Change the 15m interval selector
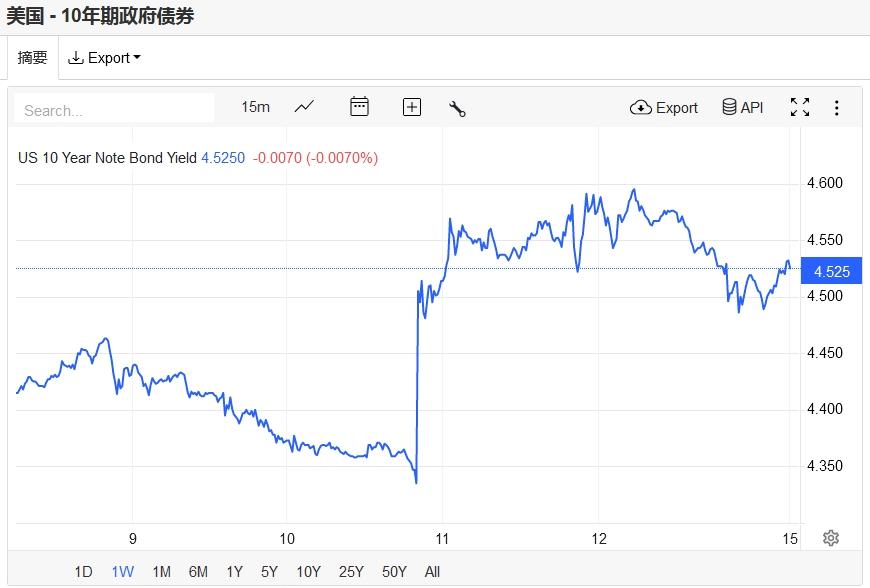The height and width of the screenshot is (588, 870). point(255,107)
